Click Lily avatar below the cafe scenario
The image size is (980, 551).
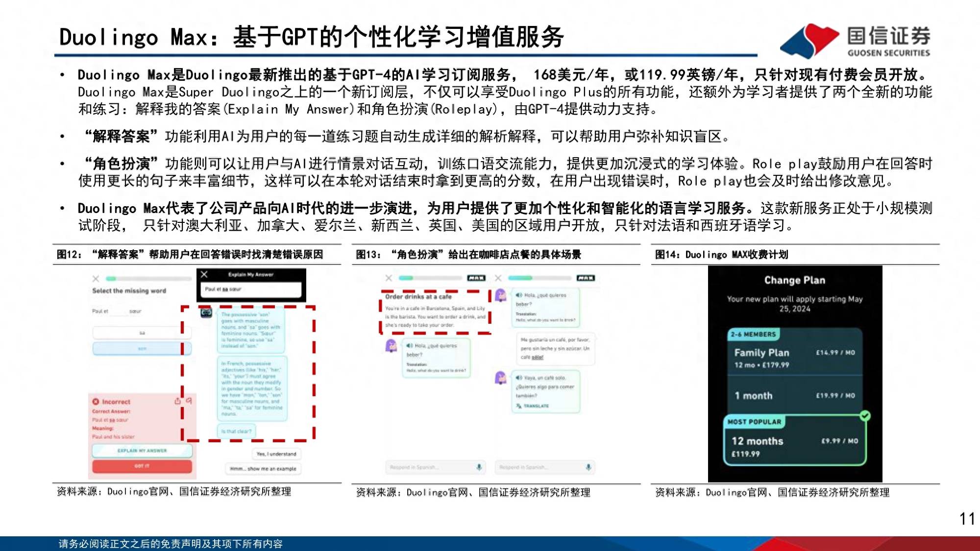pos(391,346)
